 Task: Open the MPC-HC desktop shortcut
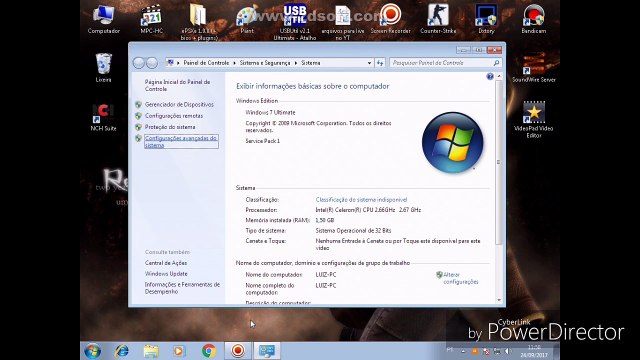[151, 18]
